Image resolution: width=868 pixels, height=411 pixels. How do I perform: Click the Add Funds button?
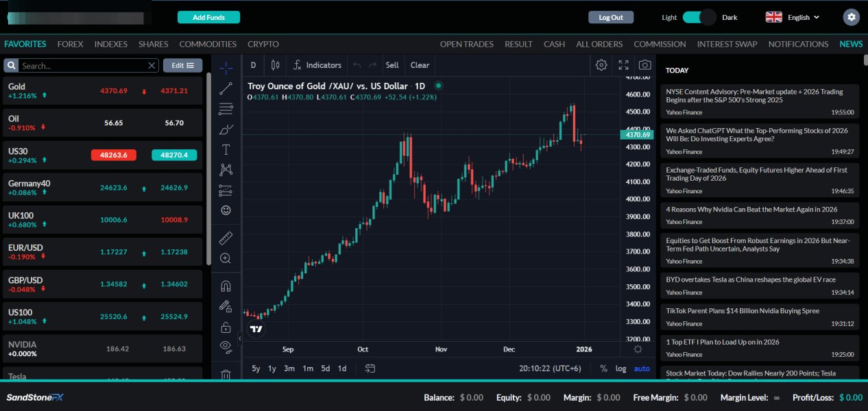click(208, 17)
